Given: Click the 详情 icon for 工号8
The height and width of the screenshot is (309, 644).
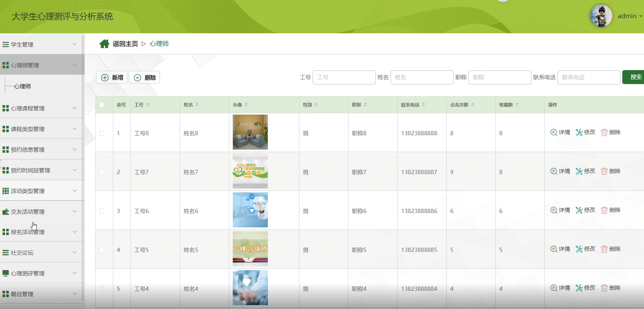Looking at the screenshot, I should 554,132.
